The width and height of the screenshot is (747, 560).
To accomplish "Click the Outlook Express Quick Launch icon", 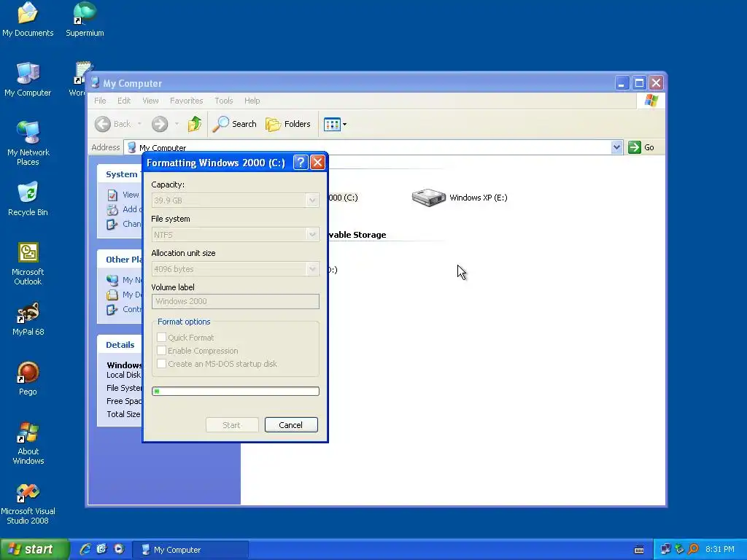I will [102, 550].
